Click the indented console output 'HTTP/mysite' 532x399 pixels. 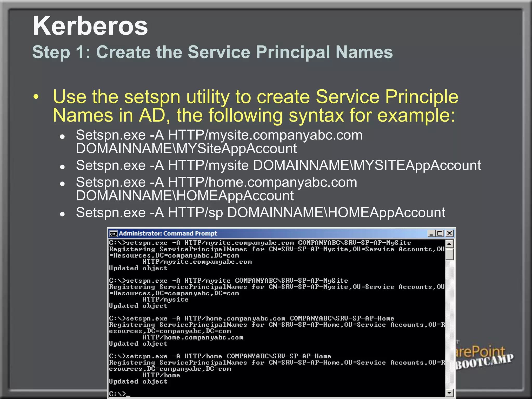[165, 300]
